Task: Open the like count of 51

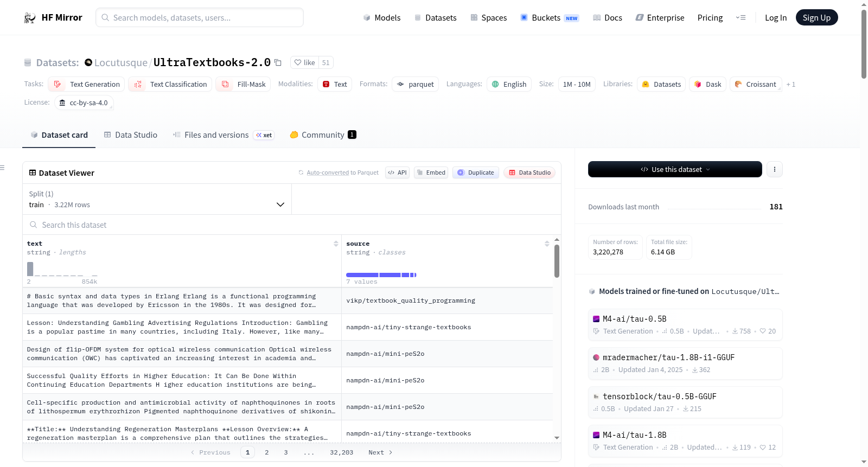Action: point(326,62)
